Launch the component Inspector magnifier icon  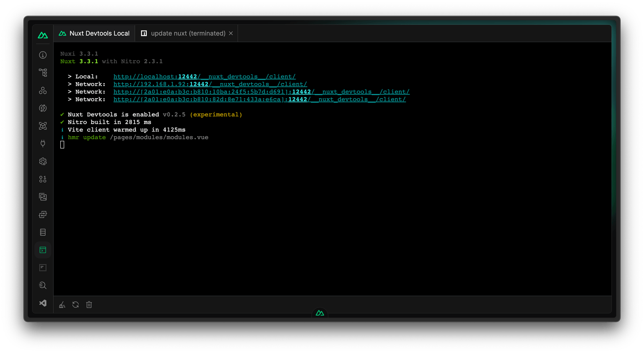click(x=42, y=285)
